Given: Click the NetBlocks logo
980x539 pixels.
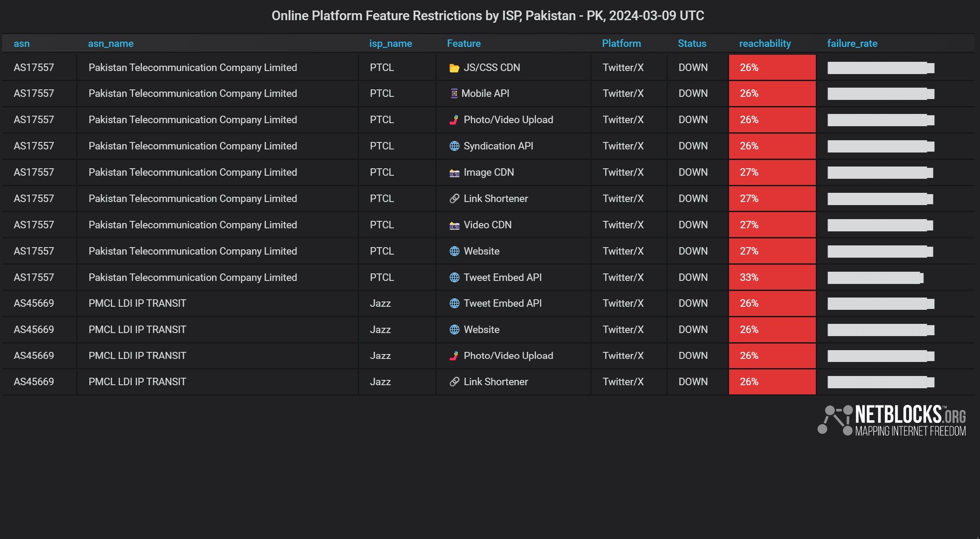Looking at the screenshot, I should (x=892, y=421).
